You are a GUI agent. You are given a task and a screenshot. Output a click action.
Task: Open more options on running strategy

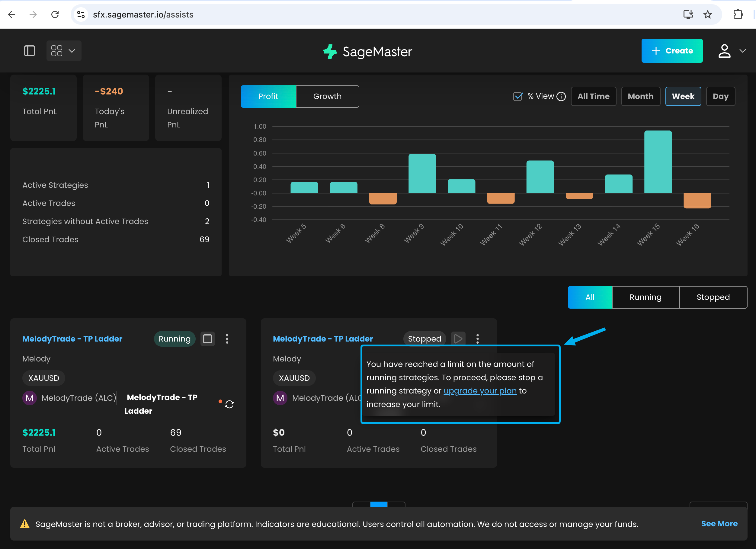pos(227,339)
